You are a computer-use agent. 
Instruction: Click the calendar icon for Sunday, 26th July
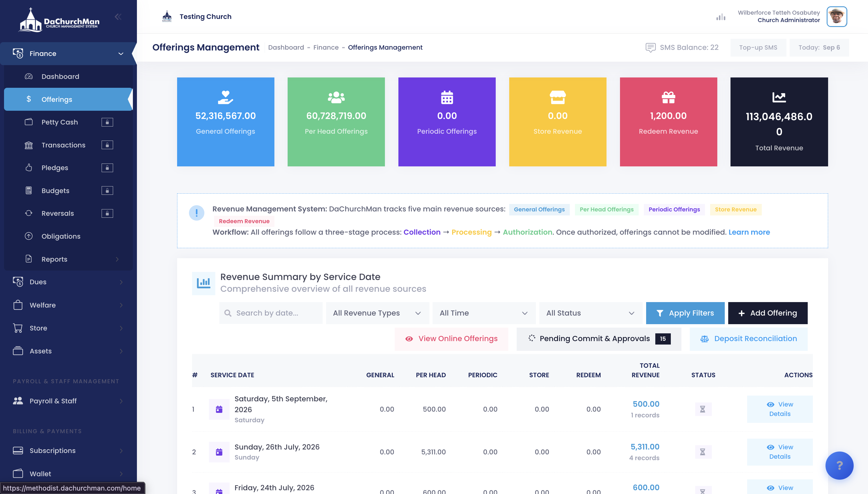tap(219, 452)
